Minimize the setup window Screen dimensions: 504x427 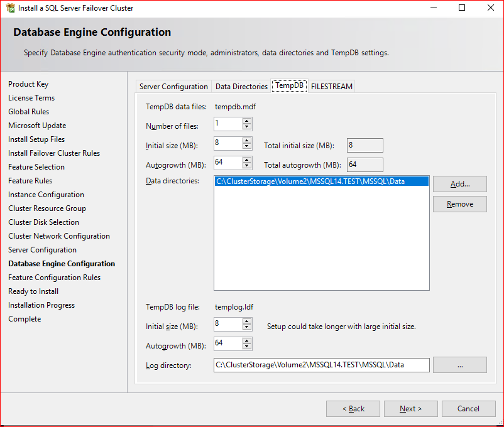click(434, 8)
